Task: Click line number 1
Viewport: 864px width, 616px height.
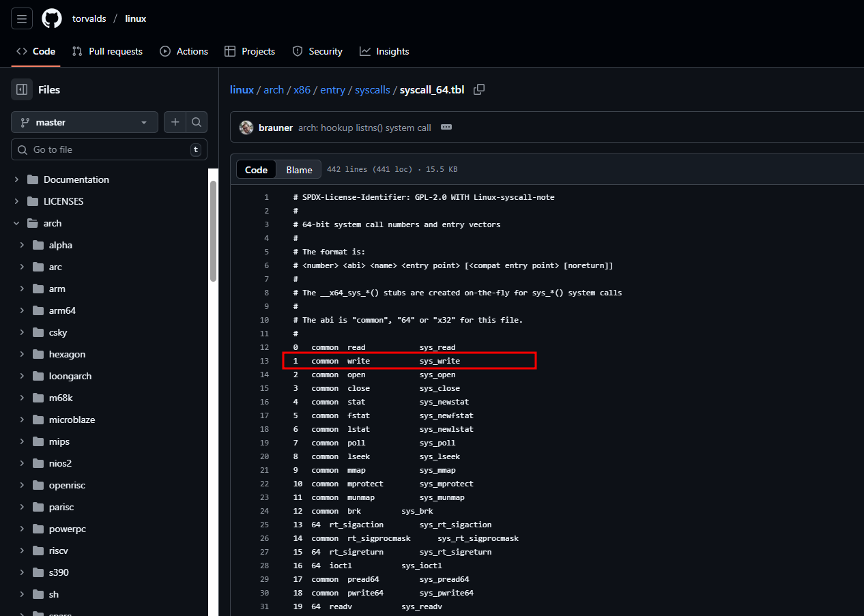Action: (x=266, y=197)
